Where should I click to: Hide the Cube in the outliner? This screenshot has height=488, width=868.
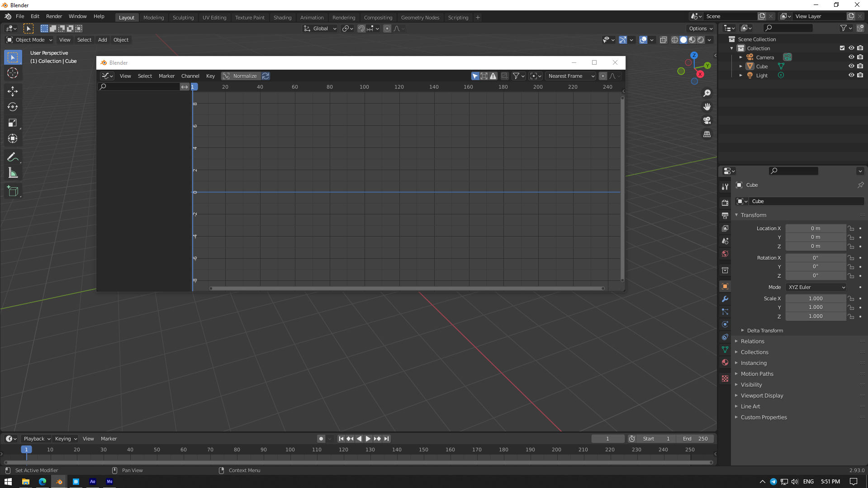(851, 66)
